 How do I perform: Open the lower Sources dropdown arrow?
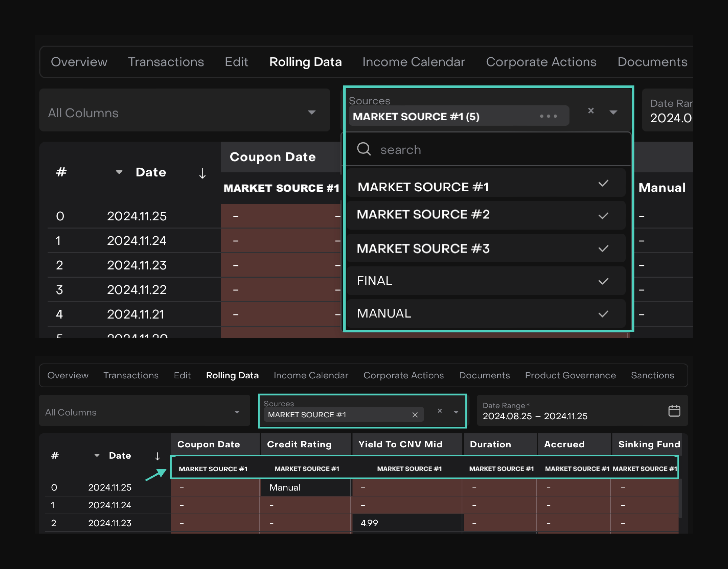tap(456, 412)
